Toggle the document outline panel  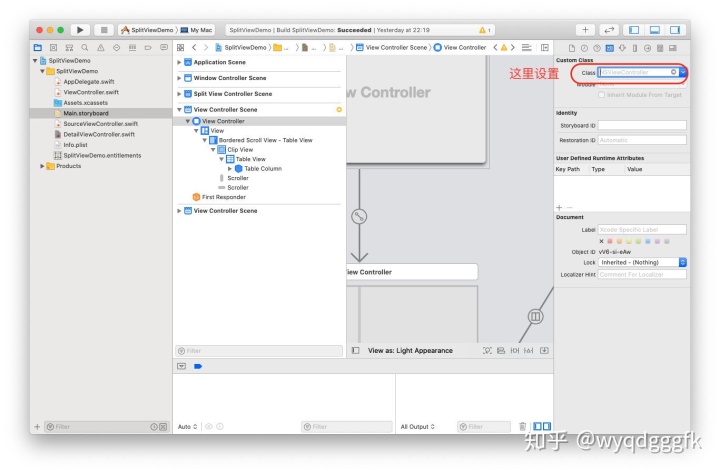pos(355,350)
